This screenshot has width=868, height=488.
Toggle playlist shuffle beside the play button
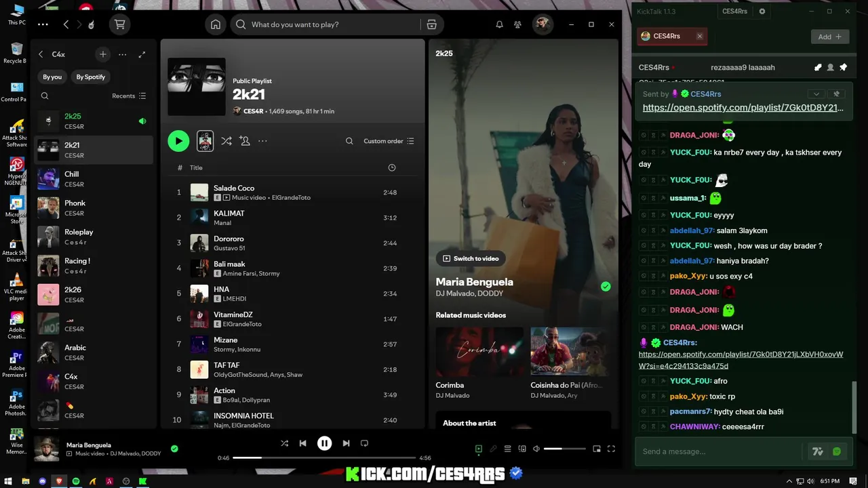tap(226, 141)
